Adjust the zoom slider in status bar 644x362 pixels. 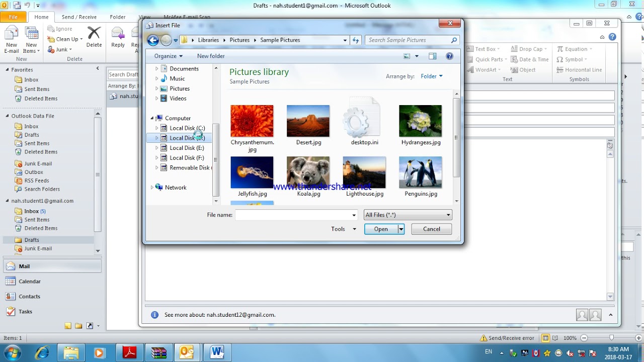pos(611,338)
